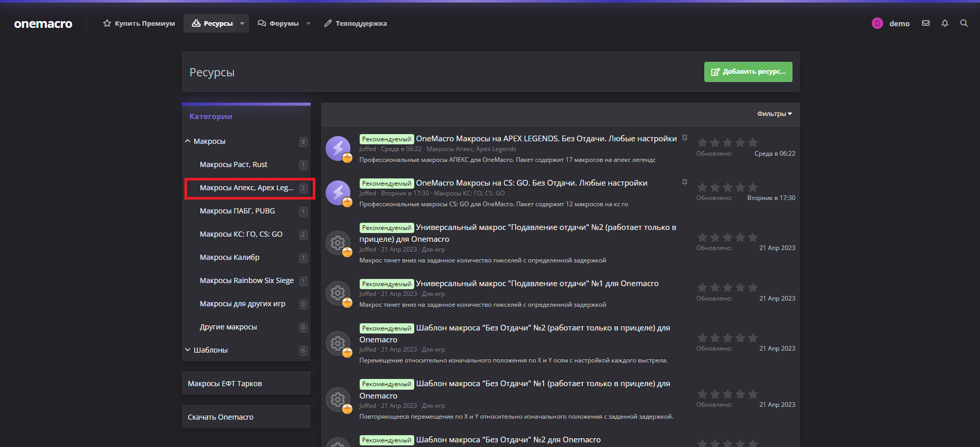
Task: Open the Ресурсы navigation tab
Action: pos(212,23)
